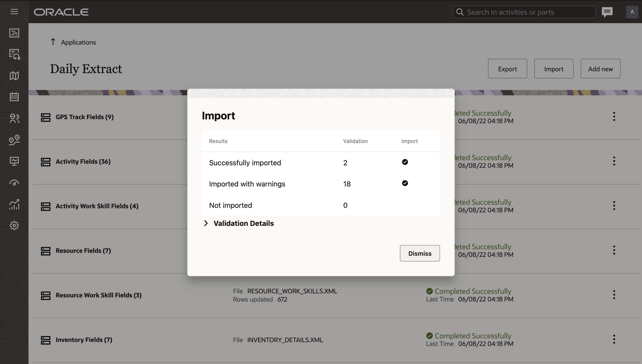This screenshot has height=364, width=642.
Task: Open options menu for Inventory Fields
Action: (614, 339)
